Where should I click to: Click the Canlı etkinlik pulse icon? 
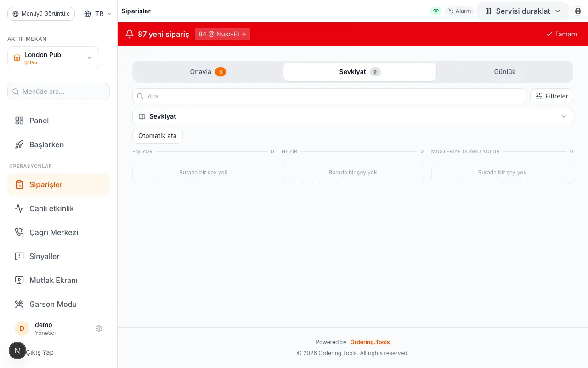(x=19, y=208)
